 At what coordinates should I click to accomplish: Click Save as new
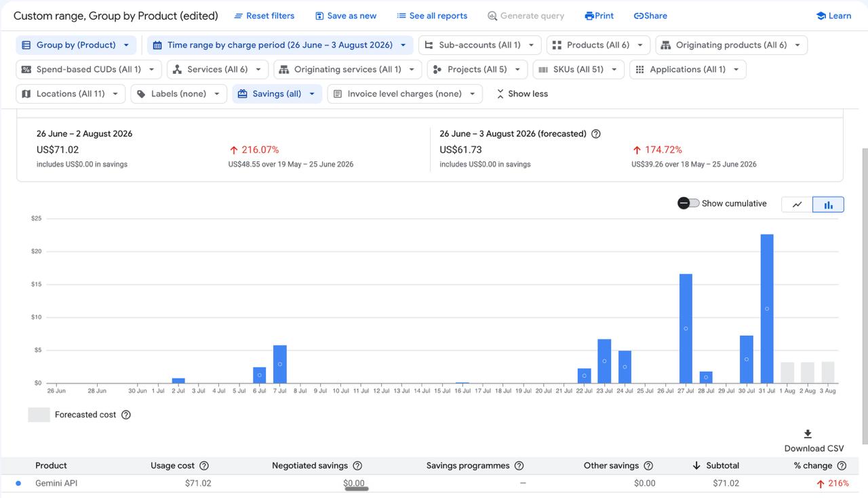tap(346, 16)
